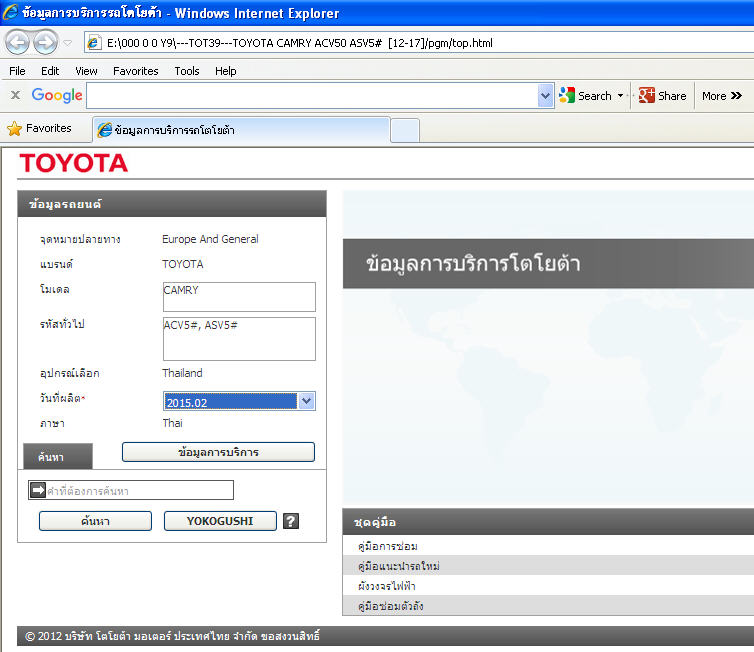
Task: Click the ACV5#, ASV5# general code box
Action: [x=239, y=339]
